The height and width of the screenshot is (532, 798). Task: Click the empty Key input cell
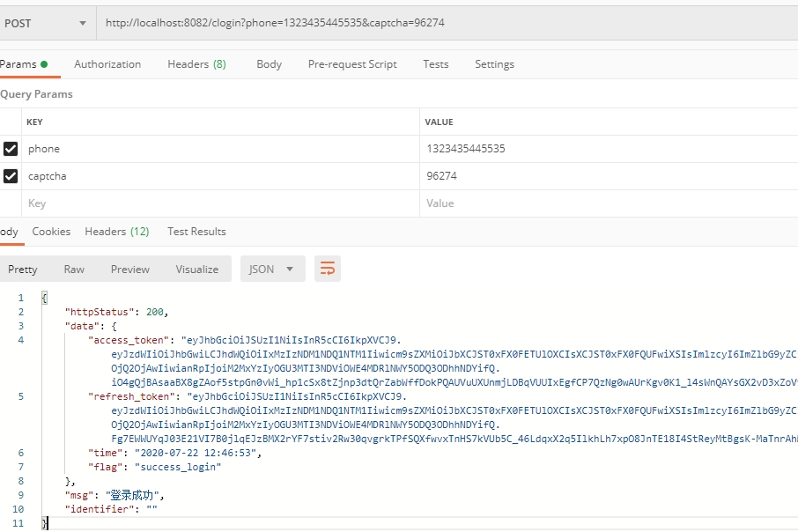point(220,203)
